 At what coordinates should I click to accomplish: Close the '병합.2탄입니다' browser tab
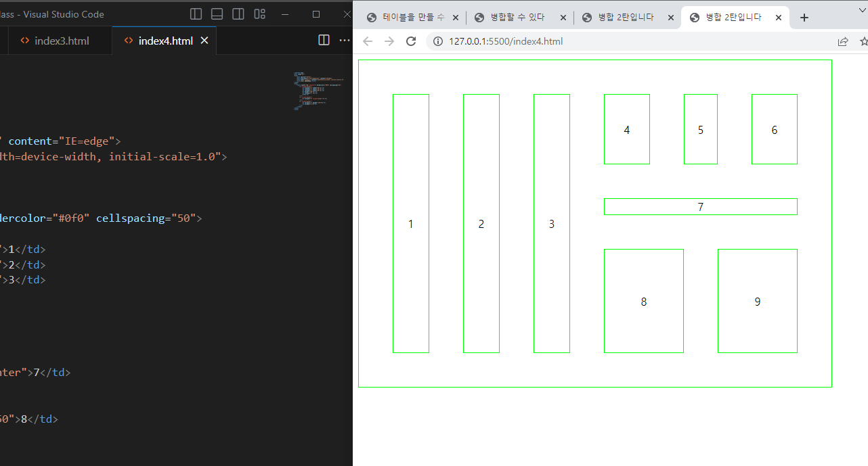671,18
